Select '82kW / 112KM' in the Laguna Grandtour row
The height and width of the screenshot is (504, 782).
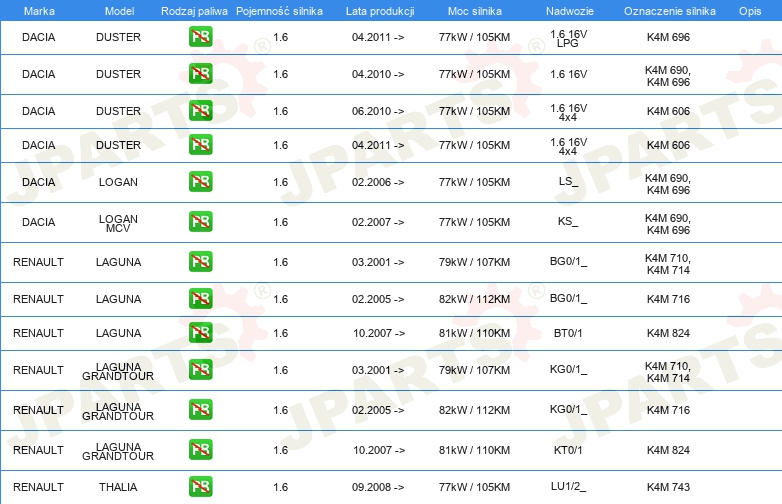(x=474, y=410)
